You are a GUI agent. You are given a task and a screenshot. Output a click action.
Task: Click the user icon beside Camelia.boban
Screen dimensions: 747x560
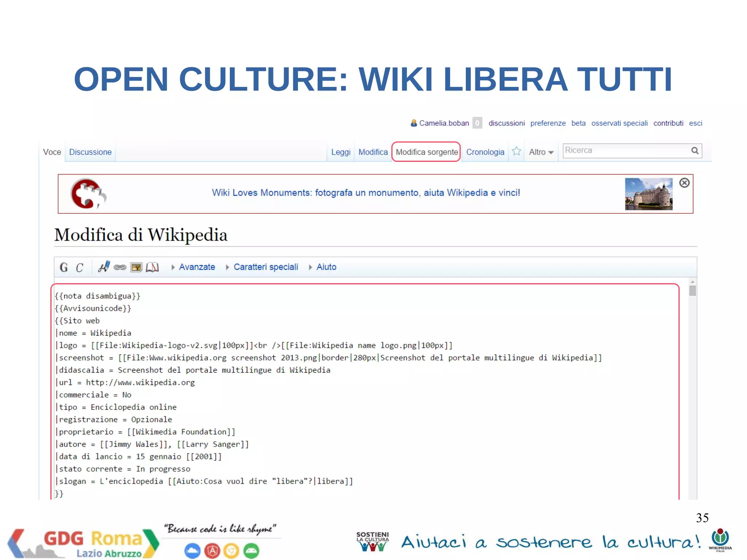[x=414, y=123]
